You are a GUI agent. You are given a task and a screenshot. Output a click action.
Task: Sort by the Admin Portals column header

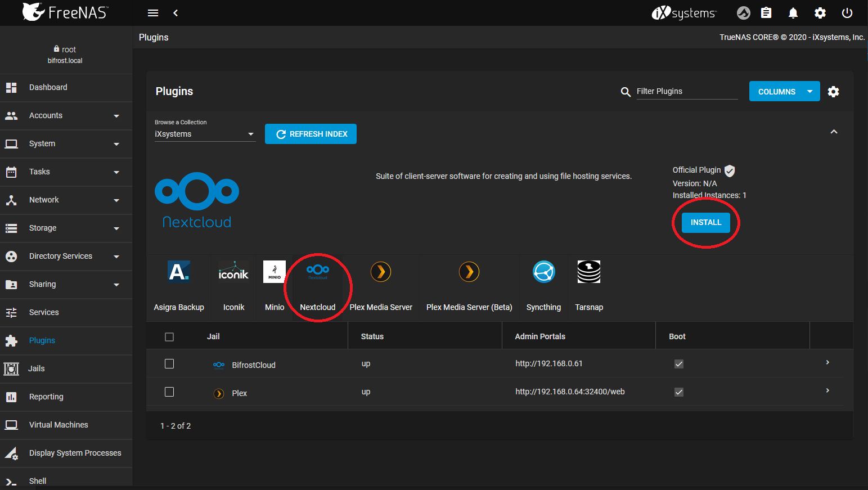540,337
